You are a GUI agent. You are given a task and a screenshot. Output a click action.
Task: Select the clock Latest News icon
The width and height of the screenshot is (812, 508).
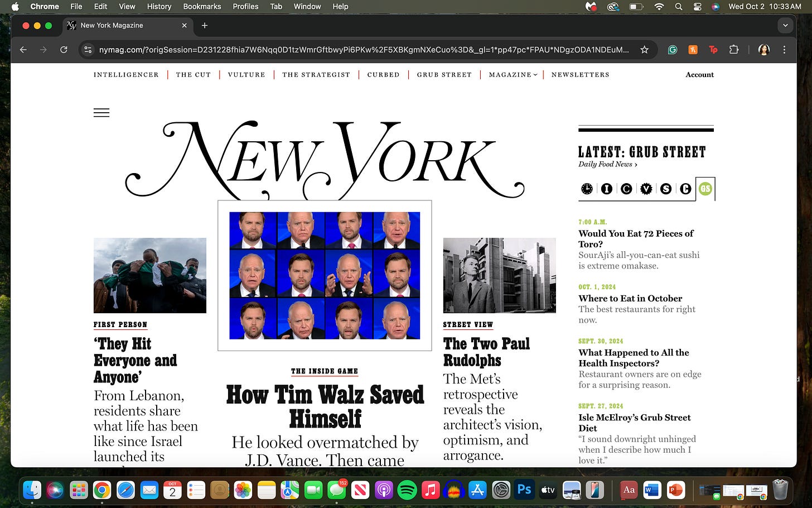point(587,189)
